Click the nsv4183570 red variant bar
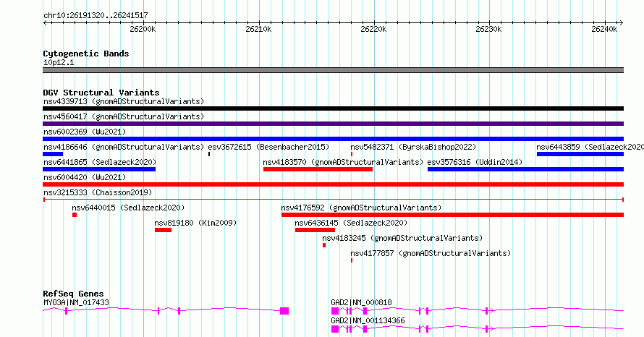Screen dimensions: 644x337 (318, 169)
